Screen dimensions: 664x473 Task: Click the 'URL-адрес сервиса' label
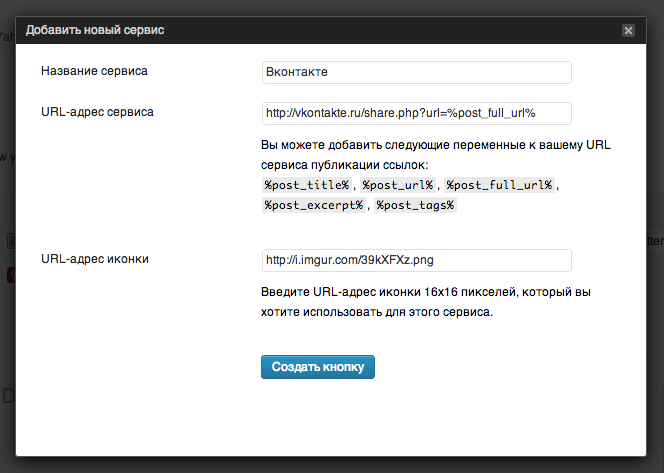click(x=97, y=111)
